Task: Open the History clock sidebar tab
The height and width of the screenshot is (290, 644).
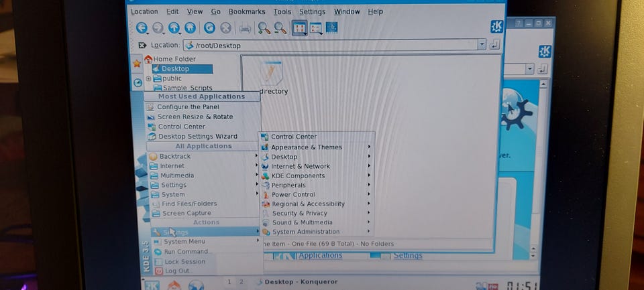Action: (138, 82)
